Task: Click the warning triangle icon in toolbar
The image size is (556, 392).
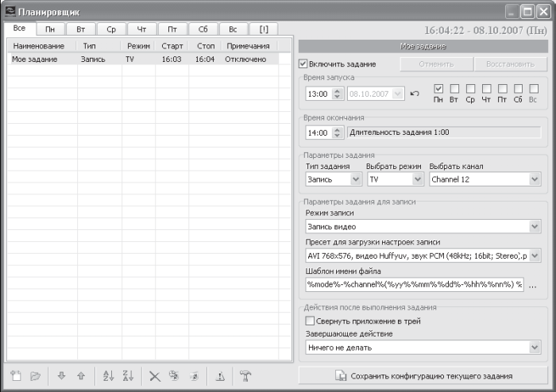Action: pos(220,376)
